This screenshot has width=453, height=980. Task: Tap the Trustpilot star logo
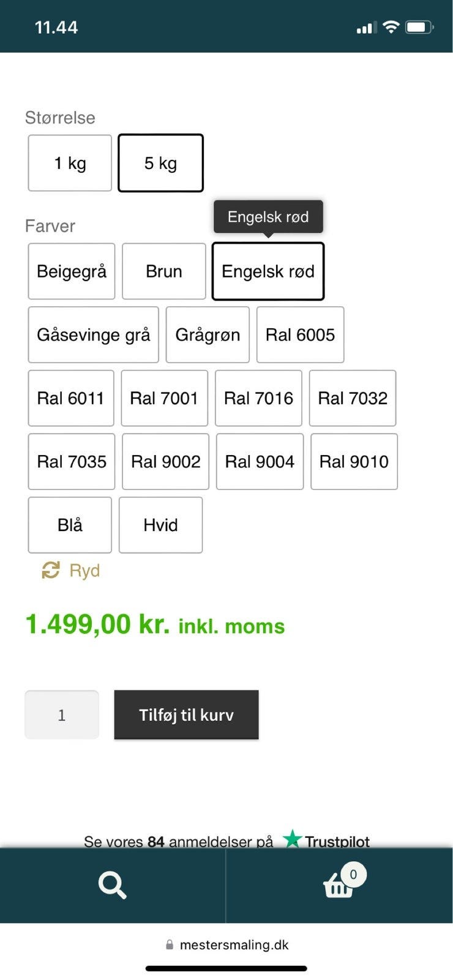click(x=292, y=839)
